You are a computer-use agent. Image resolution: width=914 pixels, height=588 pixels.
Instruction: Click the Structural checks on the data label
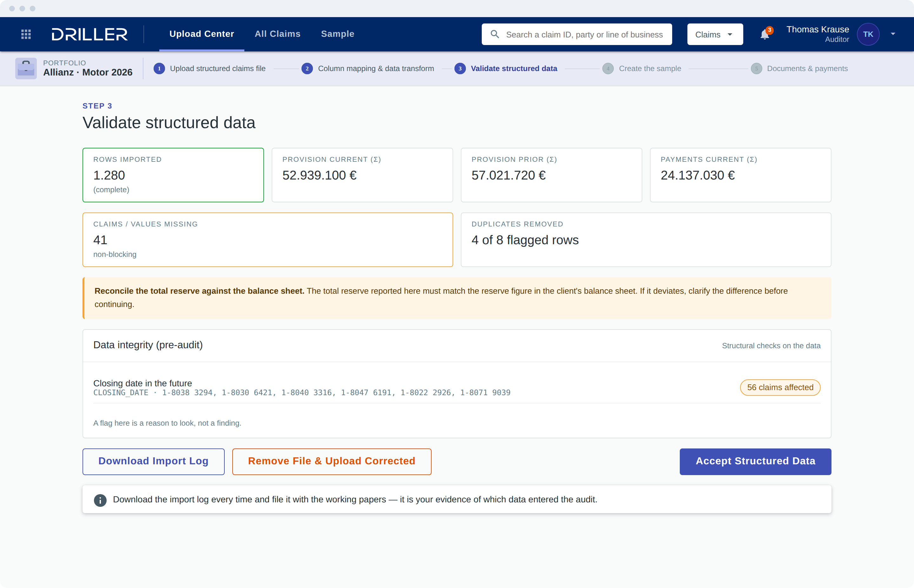771,346
